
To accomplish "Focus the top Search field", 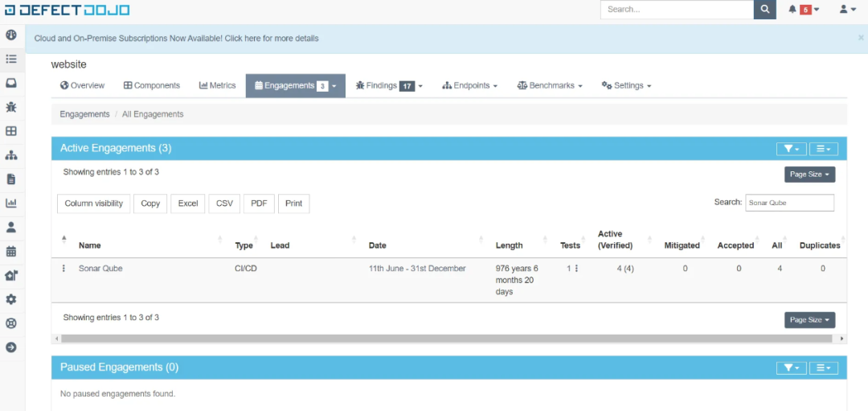I will coord(677,10).
